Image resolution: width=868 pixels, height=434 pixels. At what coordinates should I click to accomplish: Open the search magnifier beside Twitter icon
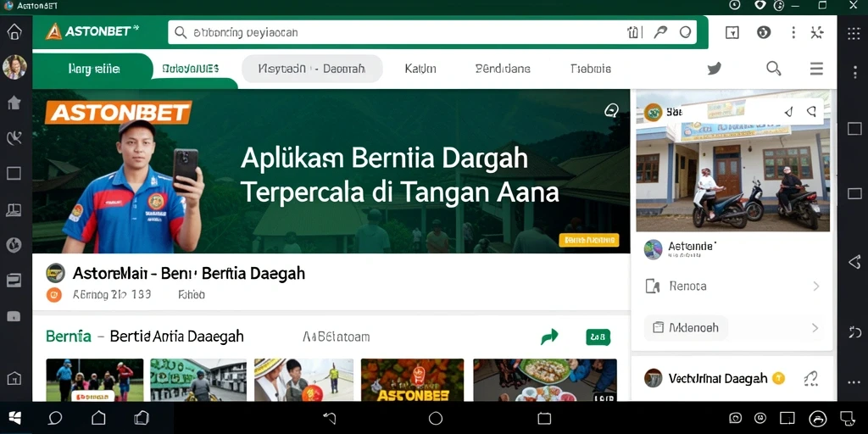pos(773,69)
